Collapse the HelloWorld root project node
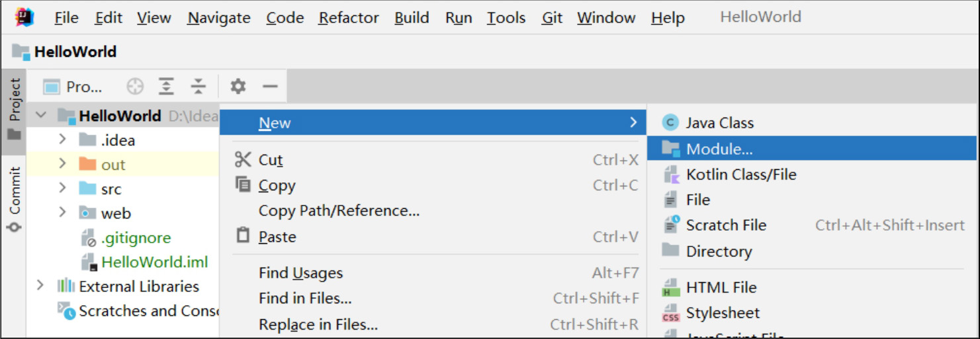Image resolution: width=980 pixels, height=339 pixels. pos(41,116)
